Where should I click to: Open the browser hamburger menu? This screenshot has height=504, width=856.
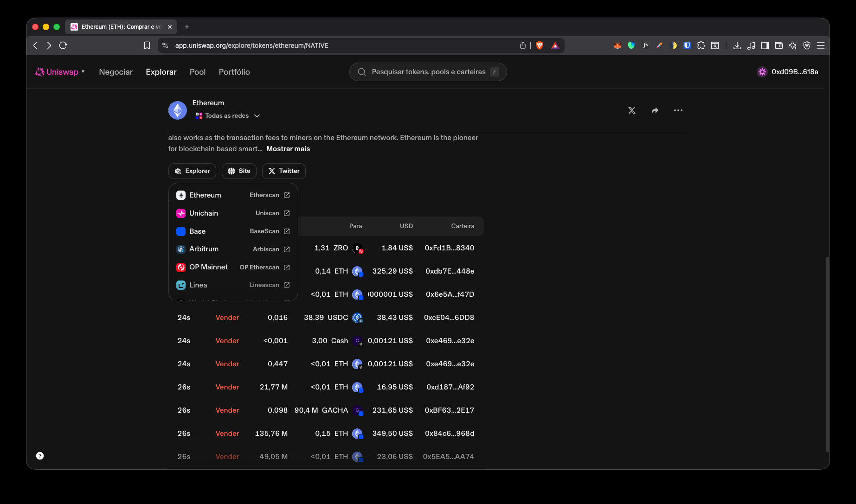(x=821, y=45)
